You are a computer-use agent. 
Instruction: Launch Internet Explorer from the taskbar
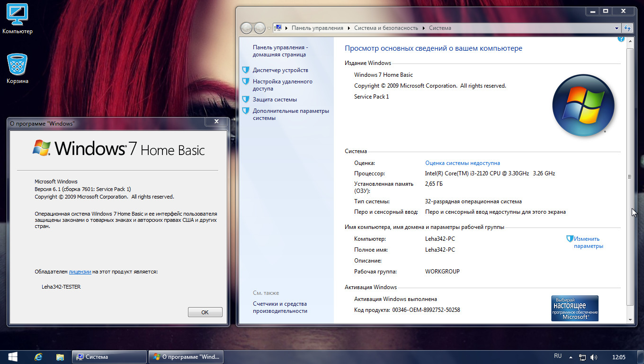(39, 357)
